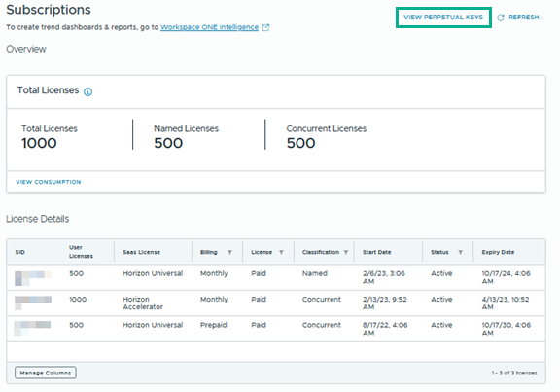560x392 pixels.
Task: Click the 10/17/30, 4:06 AM expiry date
Action: [x=507, y=329]
